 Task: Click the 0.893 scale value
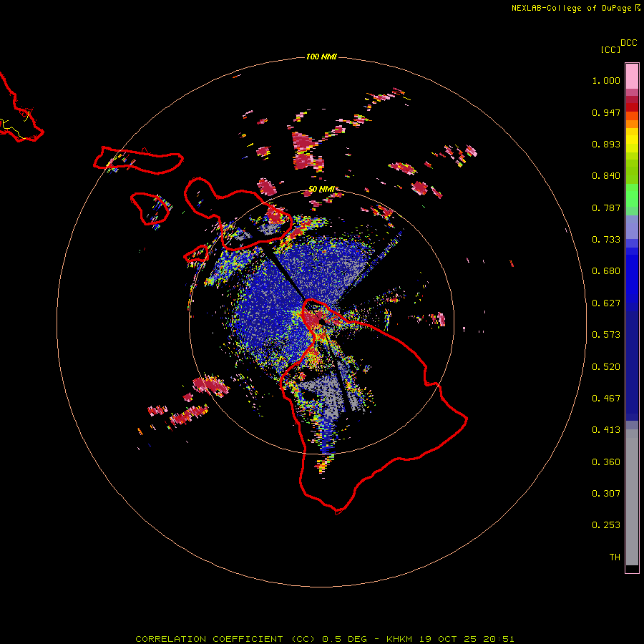(606, 144)
